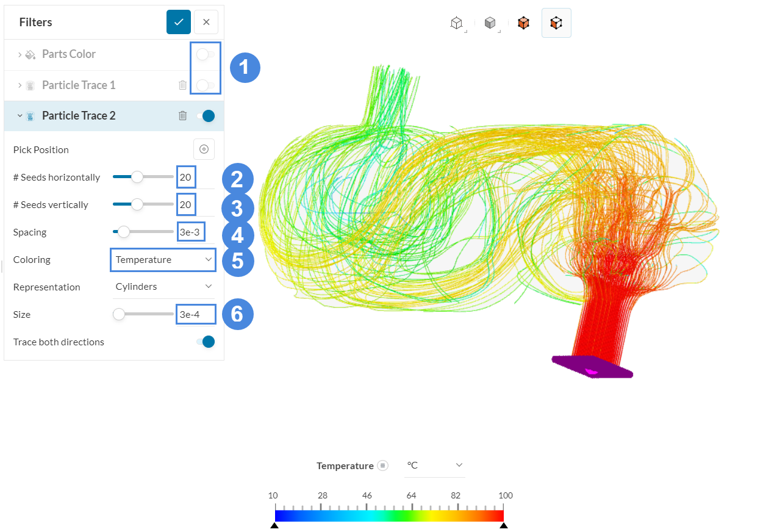
Task: Click the Spacing slider handle
Action: click(x=124, y=232)
